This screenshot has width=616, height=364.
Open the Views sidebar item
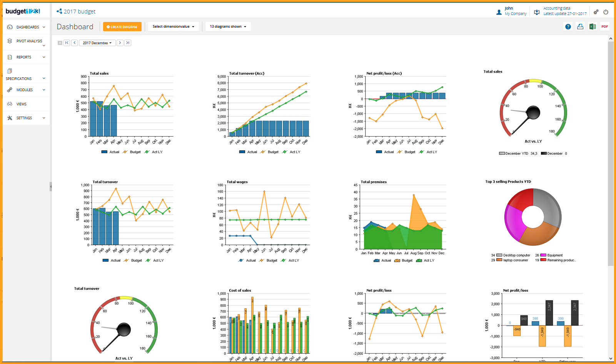point(22,104)
